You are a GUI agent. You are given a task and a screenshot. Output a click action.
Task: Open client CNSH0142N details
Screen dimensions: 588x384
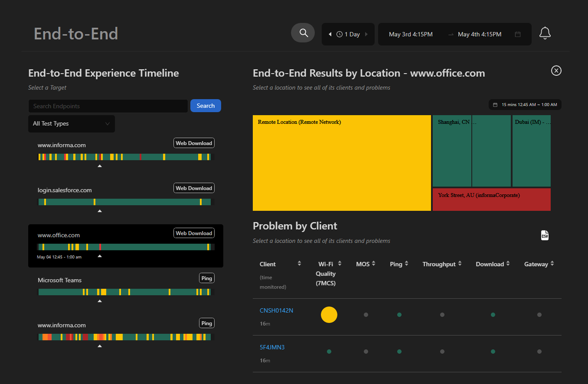(x=276, y=310)
